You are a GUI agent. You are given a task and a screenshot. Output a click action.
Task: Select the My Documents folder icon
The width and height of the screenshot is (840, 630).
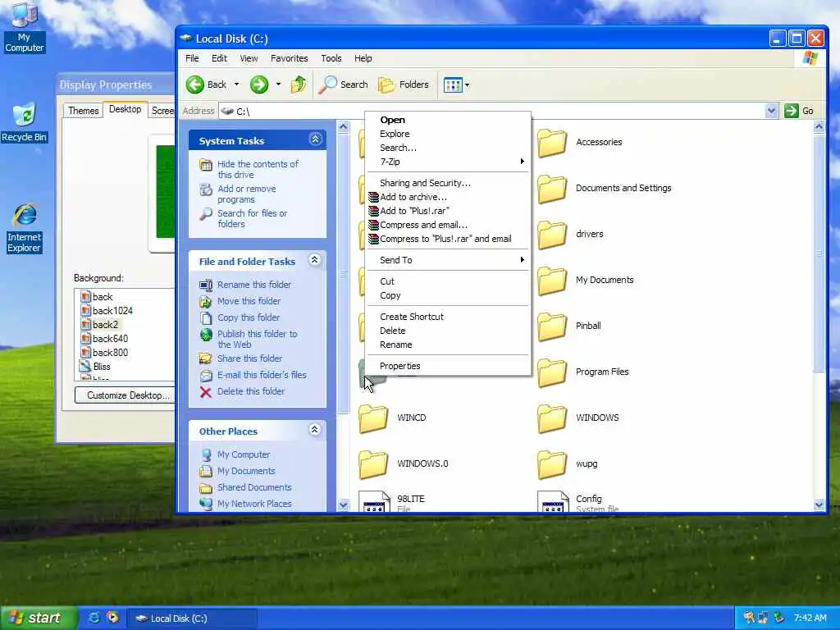click(552, 281)
